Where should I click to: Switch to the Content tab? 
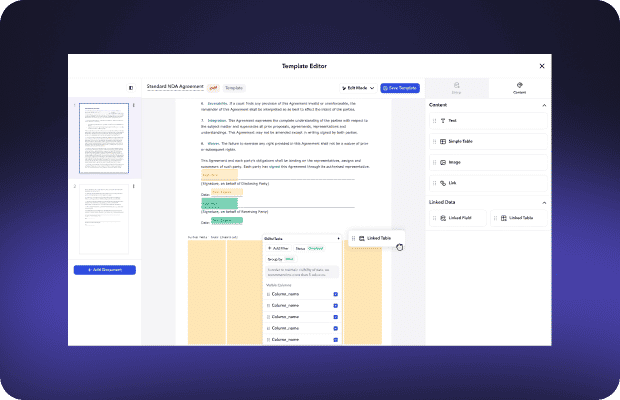(520, 88)
